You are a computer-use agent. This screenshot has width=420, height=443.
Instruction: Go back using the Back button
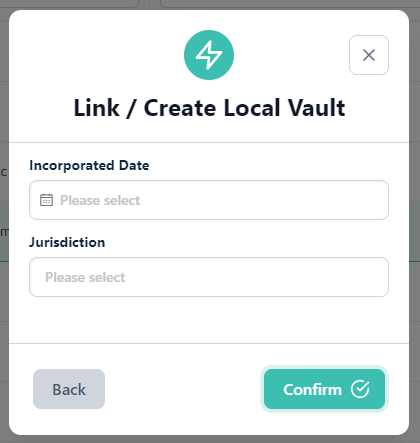69,389
